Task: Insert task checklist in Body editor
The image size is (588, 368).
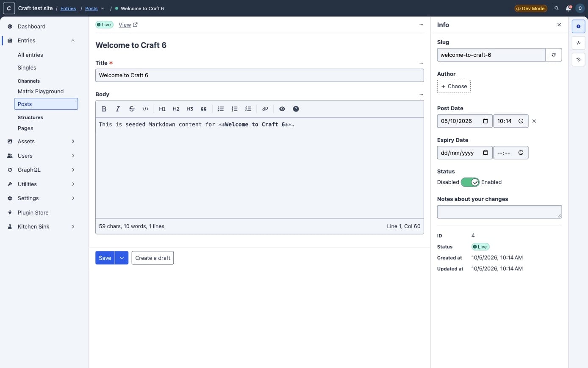Action: coord(248,109)
